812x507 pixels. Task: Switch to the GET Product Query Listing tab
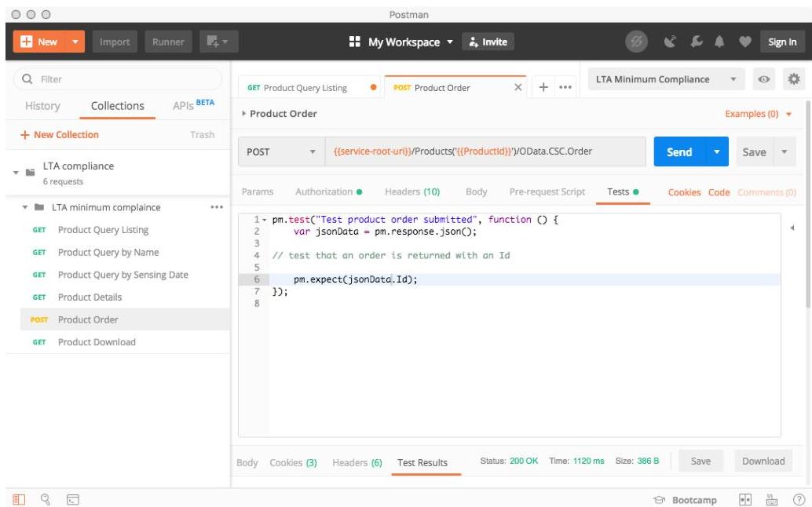[309, 87]
